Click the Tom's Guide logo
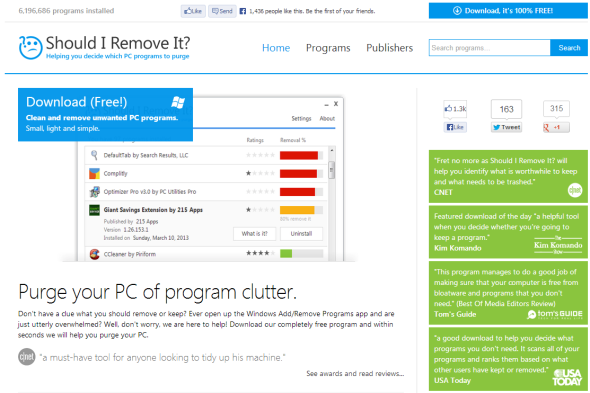This screenshot has width=590, height=393. [555, 314]
